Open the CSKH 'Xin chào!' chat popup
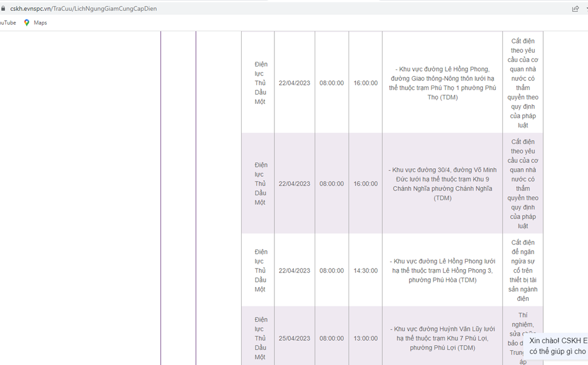The width and height of the screenshot is (588, 365). (x=557, y=345)
